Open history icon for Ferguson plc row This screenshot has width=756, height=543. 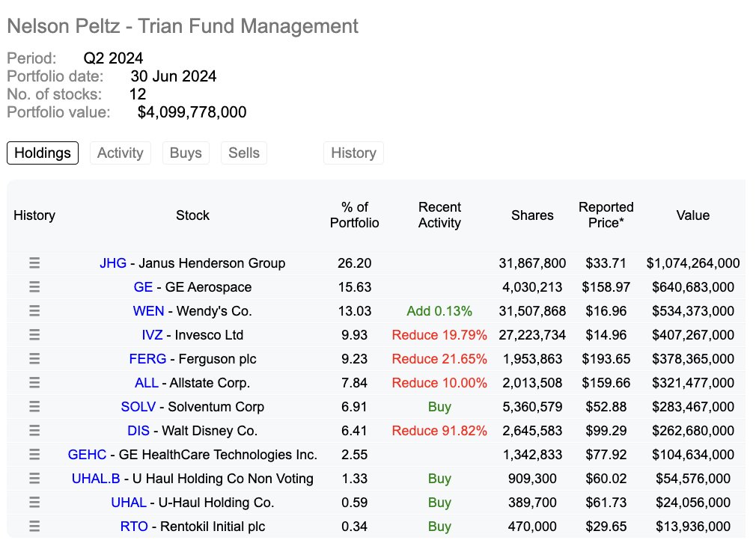(34, 359)
